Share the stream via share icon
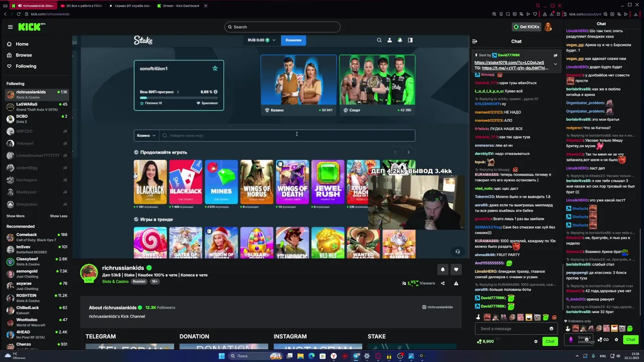Viewport: 644px width, 362px height. point(443,283)
